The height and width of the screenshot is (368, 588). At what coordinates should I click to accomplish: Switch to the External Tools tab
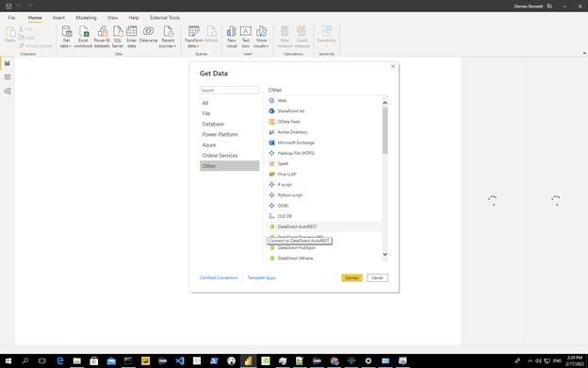(165, 18)
